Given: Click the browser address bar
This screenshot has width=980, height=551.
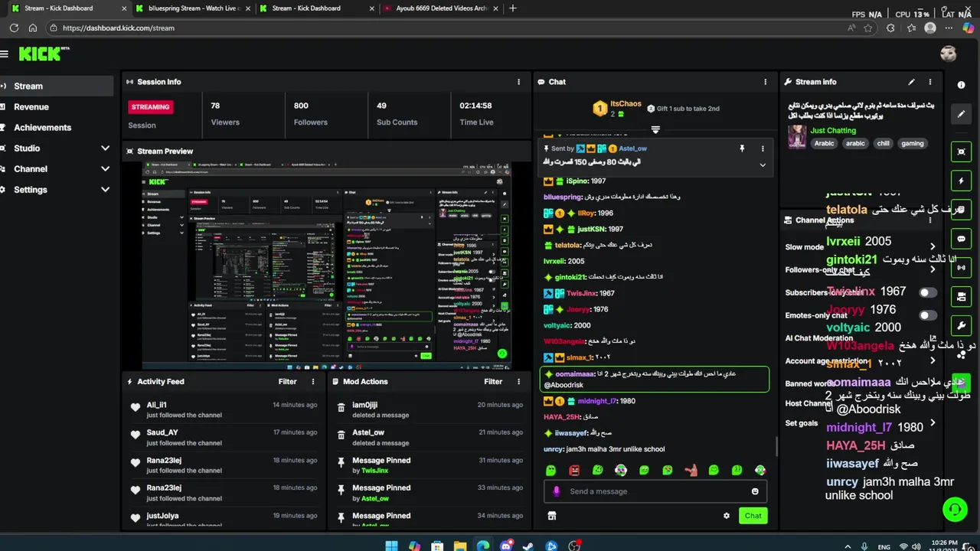Looking at the screenshot, I should click(452, 28).
